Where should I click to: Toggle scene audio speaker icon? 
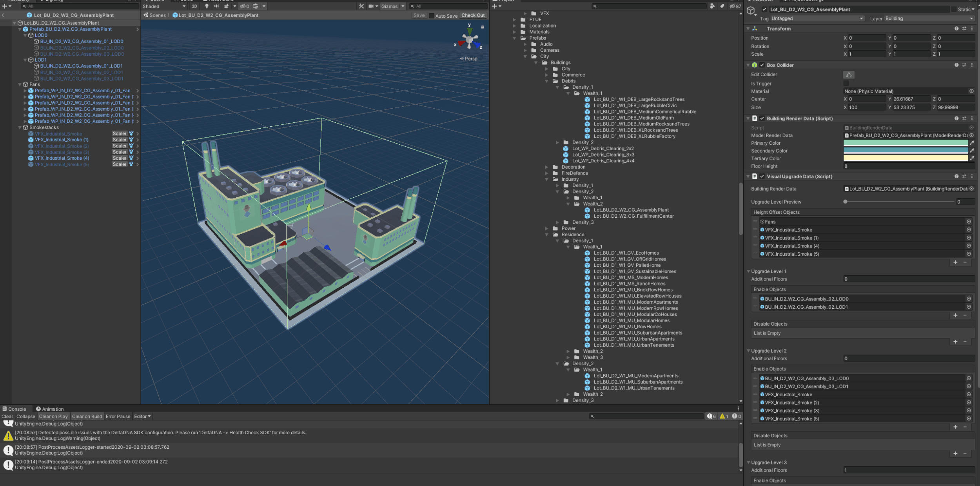coord(216,6)
